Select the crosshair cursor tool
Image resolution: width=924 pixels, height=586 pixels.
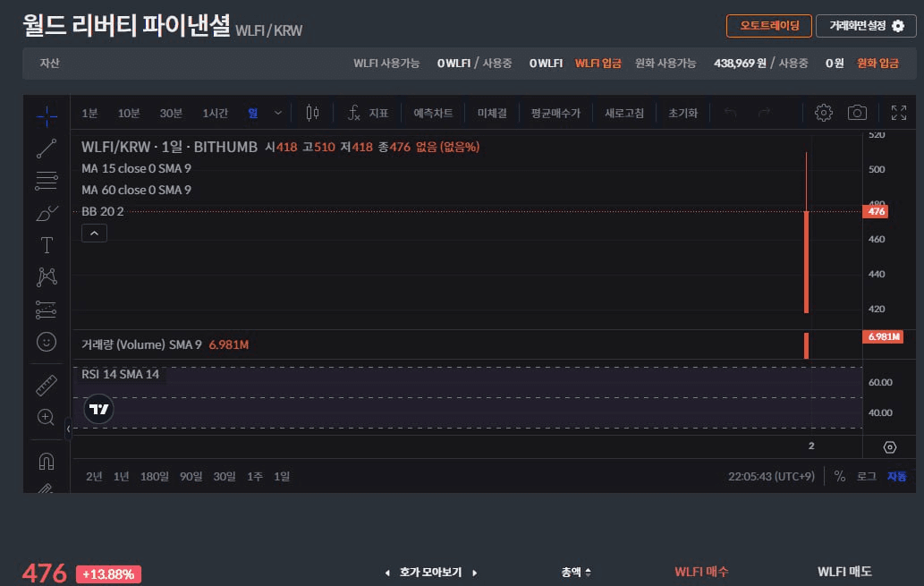click(x=47, y=116)
